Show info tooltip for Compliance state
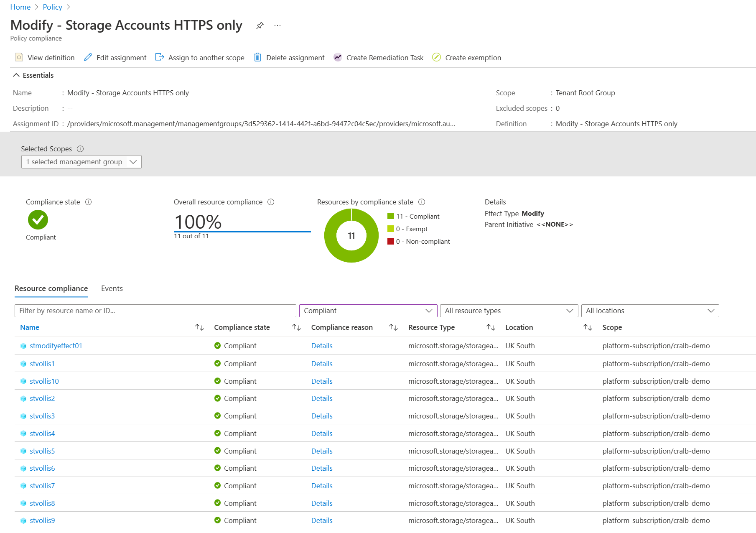 point(89,202)
